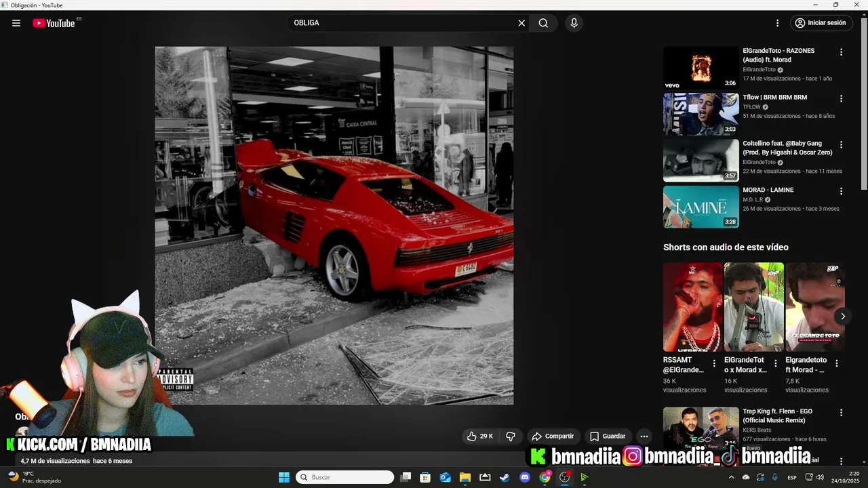Open the green arrow app on the taskbar
868x488 pixels.
(x=585, y=477)
